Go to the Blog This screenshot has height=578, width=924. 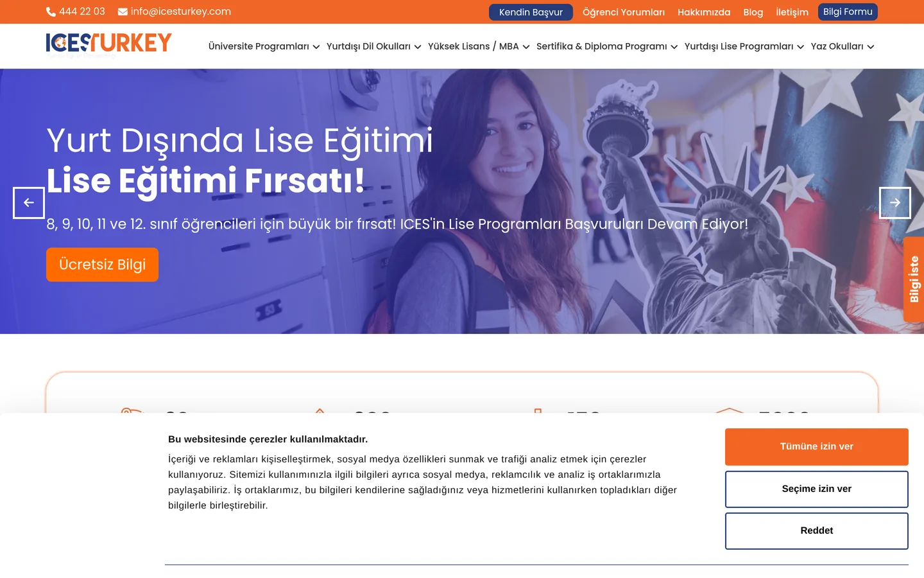click(x=753, y=12)
